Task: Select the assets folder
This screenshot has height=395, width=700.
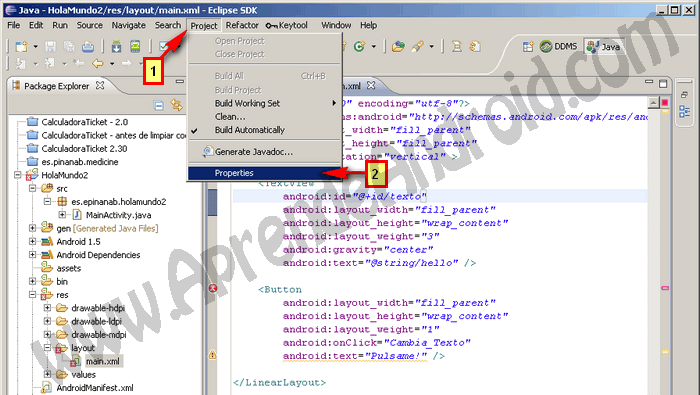Action: 68,268
